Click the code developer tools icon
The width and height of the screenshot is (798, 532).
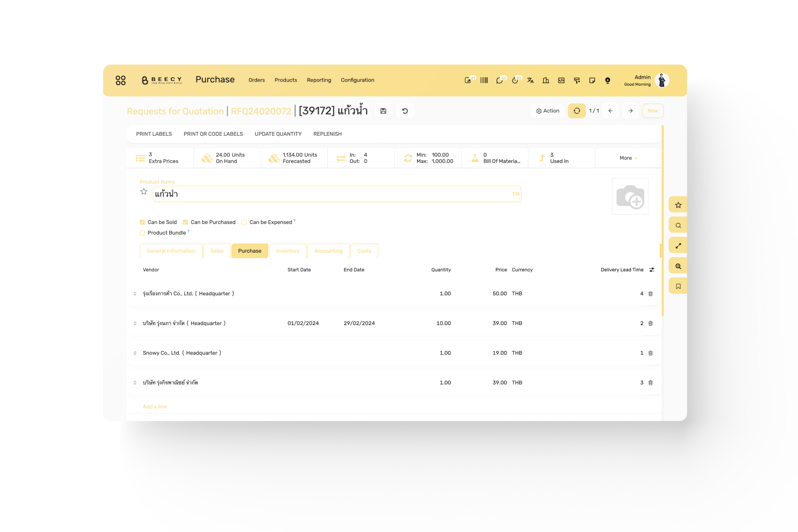pos(561,80)
